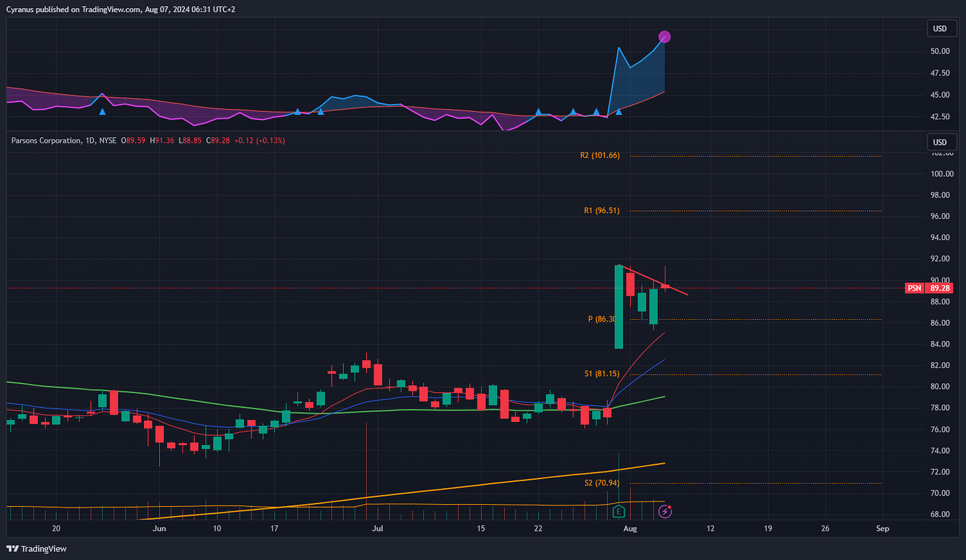Select the S1 (81.15) pivot label
Screen dimensions: 966x560
[x=602, y=374]
